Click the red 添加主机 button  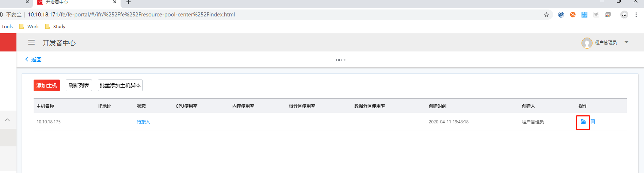pyautogui.click(x=47, y=85)
